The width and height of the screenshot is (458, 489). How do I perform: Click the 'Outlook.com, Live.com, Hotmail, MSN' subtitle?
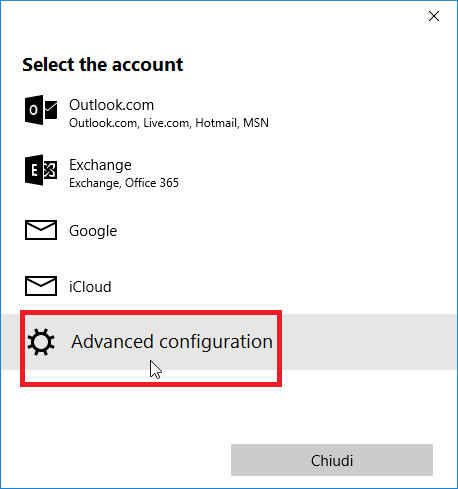point(169,123)
